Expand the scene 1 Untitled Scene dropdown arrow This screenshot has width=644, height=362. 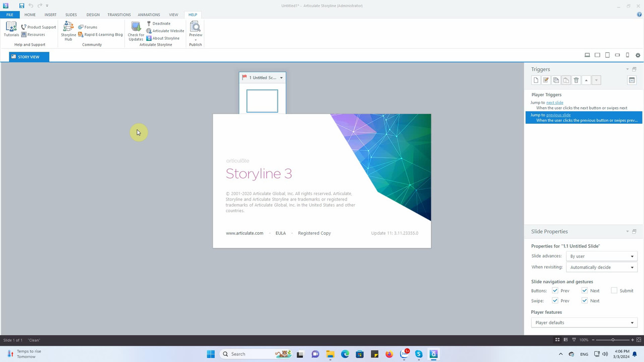(x=281, y=78)
